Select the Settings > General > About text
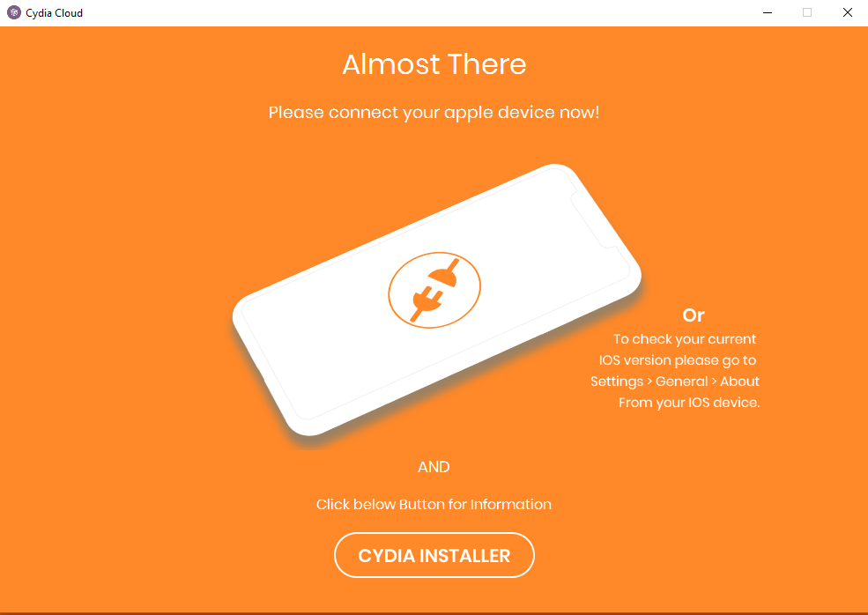The image size is (868, 615). point(675,382)
